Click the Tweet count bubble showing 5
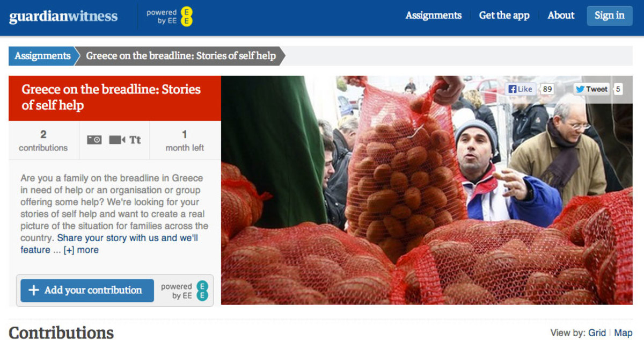The image size is (644, 340). (618, 89)
